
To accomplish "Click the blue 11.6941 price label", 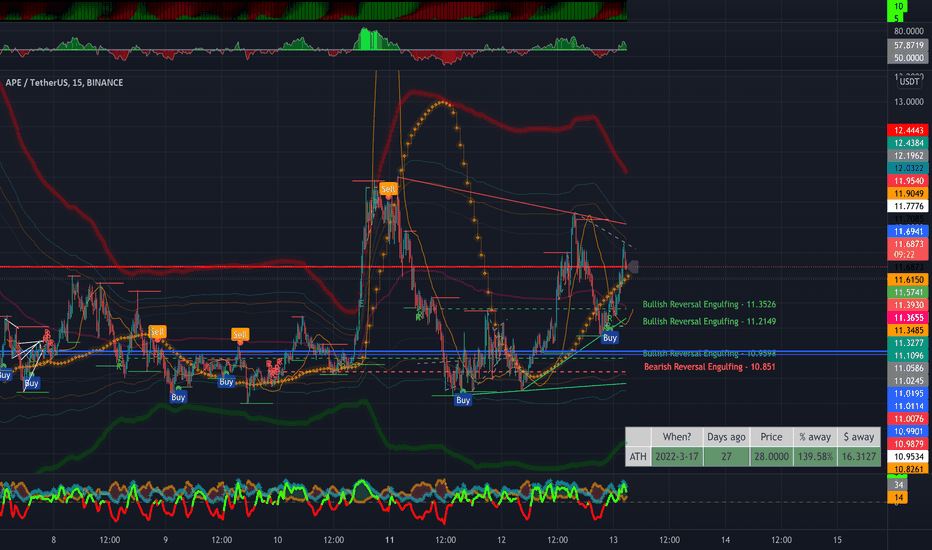I will (x=908, y=231).
